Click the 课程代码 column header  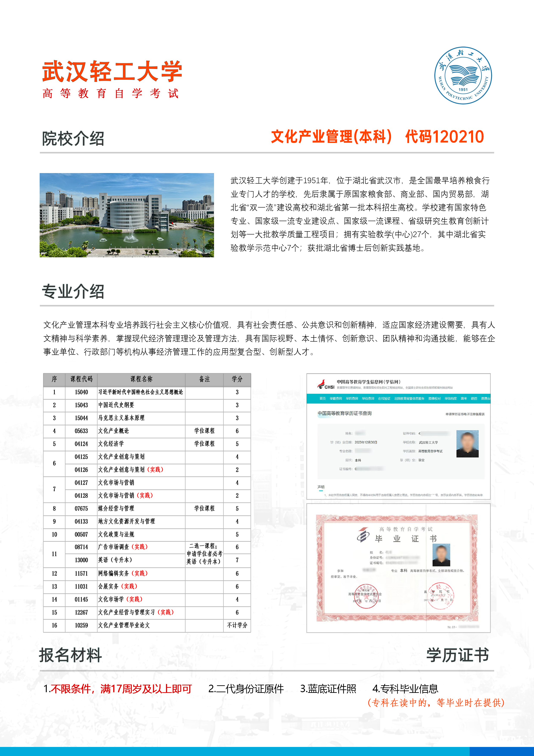[81, 379]
